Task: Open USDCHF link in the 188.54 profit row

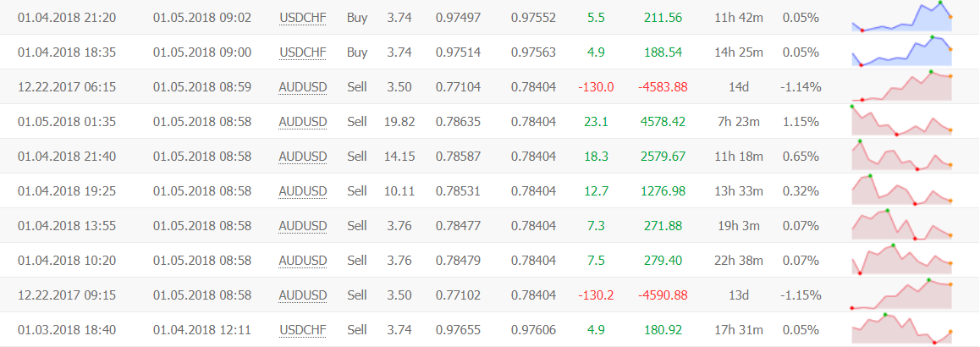Action: click(302, 52)
